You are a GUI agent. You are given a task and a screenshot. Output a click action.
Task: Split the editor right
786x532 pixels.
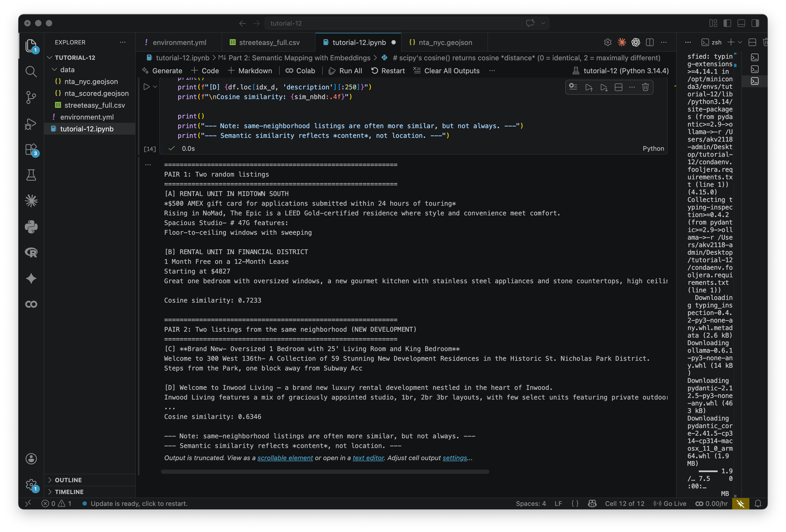coord(649,42)
